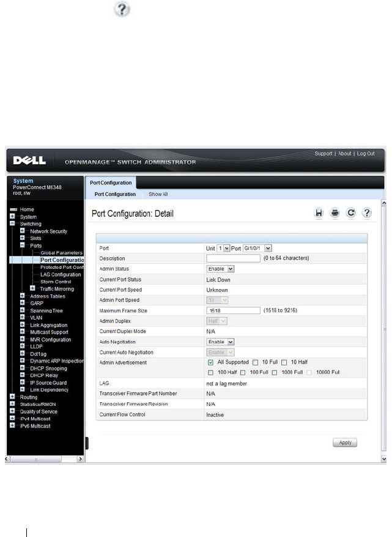Expand the Quality of Service node
The height and width of the screenshot is (537, 392).
[12, 411]
